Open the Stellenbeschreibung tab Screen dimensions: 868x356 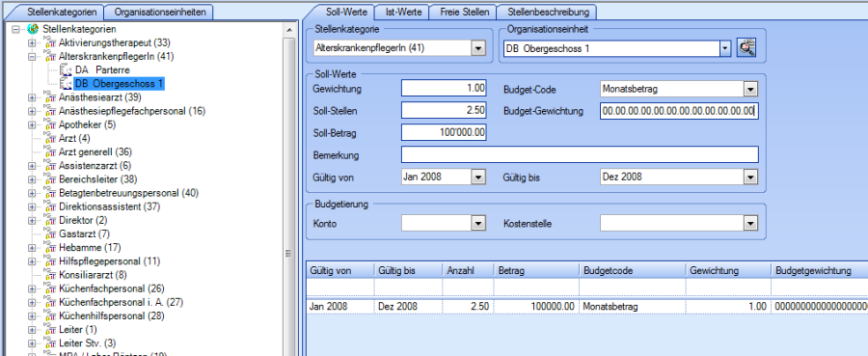[548, 12]
